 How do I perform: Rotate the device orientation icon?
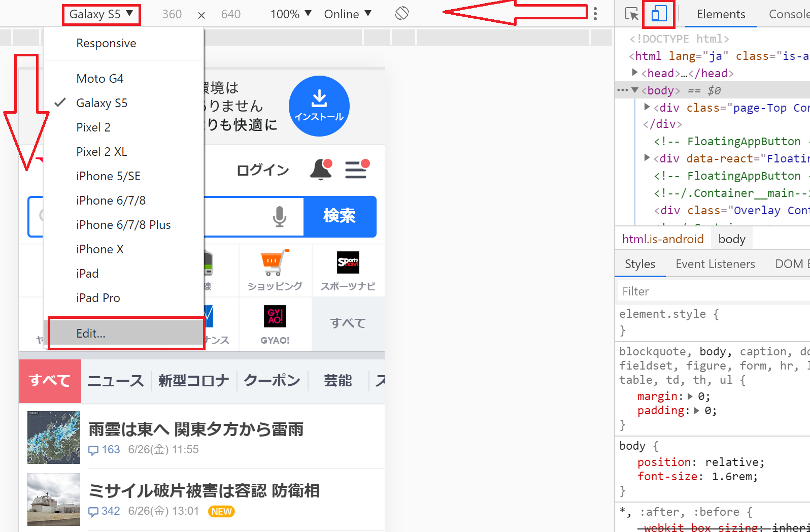tap(402, 14)
